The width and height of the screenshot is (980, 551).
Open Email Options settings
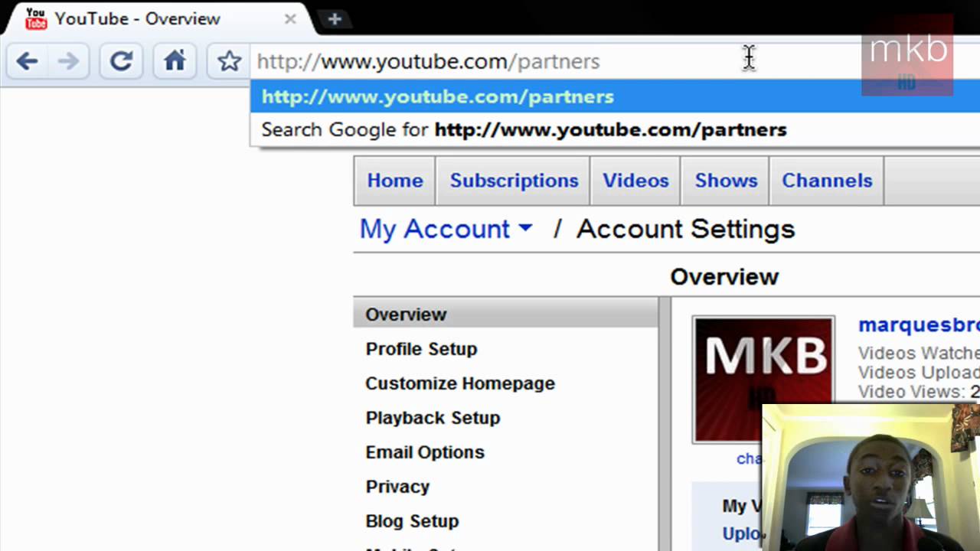pos(425,452)
